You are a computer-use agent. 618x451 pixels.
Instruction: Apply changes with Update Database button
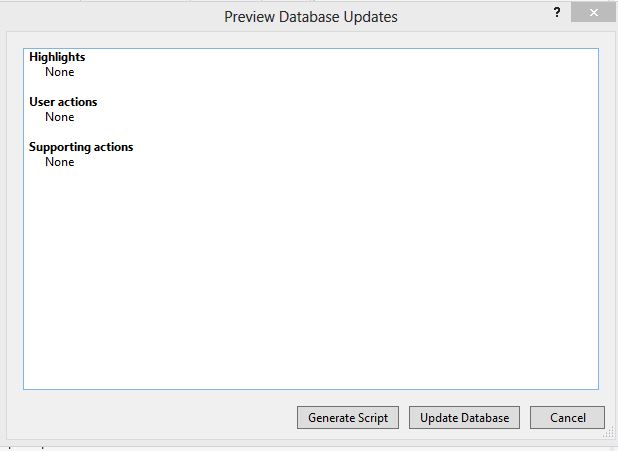coord(464,417)
